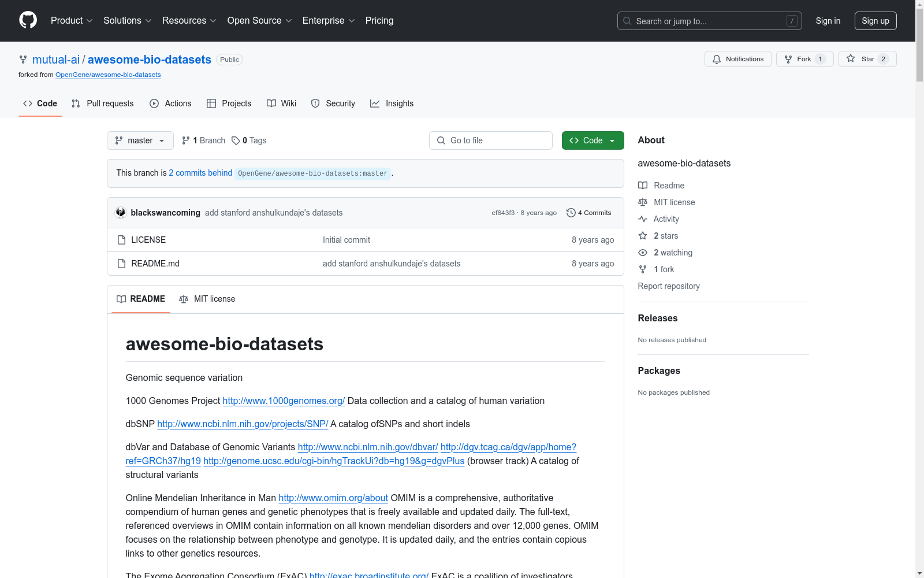This screenshot has width=924, height=578.
Task: Click the Report repository link
Action: pyautogui.click(x=669, y=286)
